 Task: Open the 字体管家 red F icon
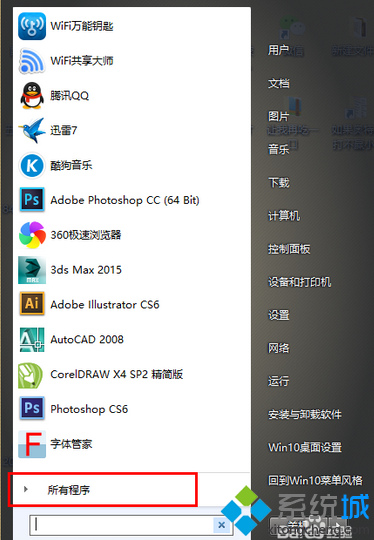click(x=32, y=444)
